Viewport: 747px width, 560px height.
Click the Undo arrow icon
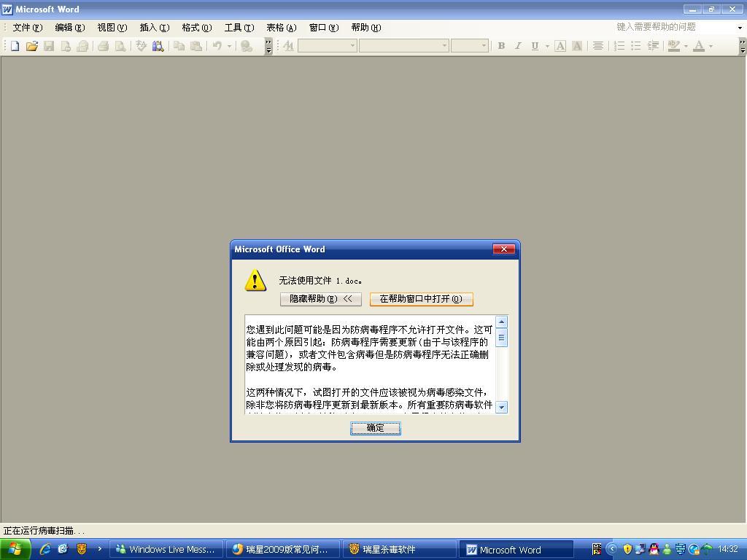coord(217,46)
